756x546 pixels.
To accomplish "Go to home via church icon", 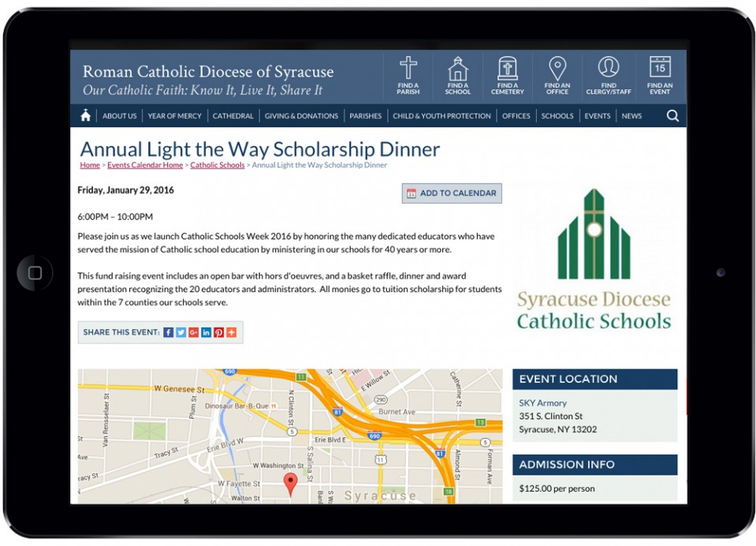I will point(86,115).
